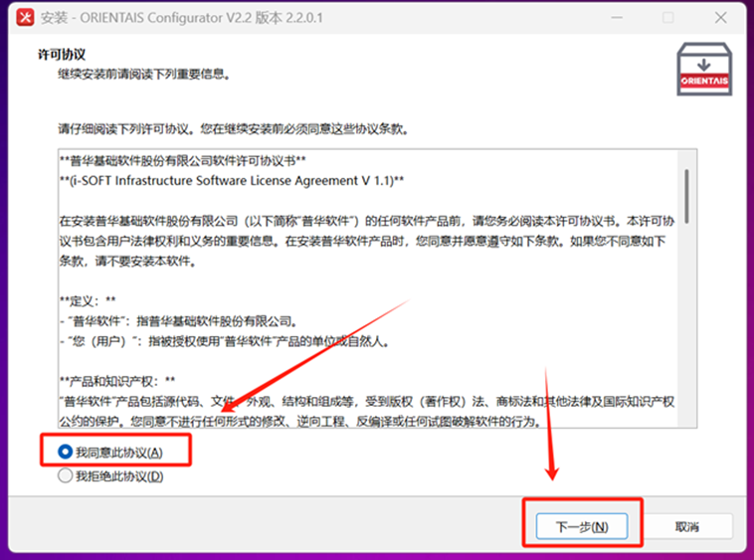Click the license text scrollbar thumb
The width and height of the screenshot is (754, 560).
686,196
